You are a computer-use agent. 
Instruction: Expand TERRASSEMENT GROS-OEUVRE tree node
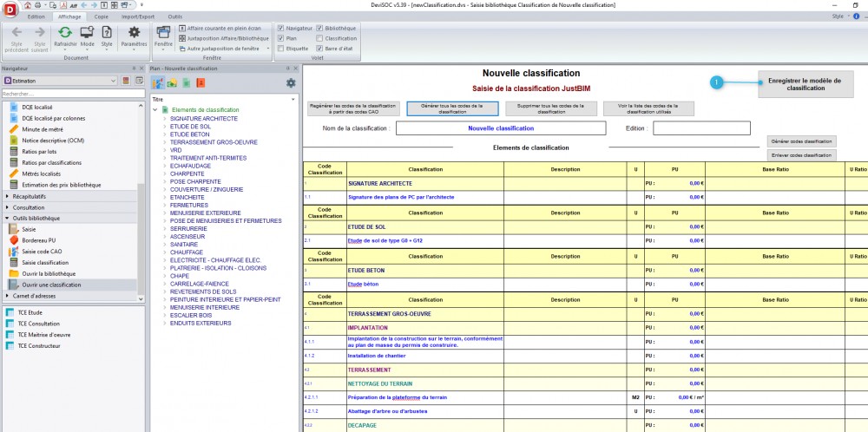165,142
